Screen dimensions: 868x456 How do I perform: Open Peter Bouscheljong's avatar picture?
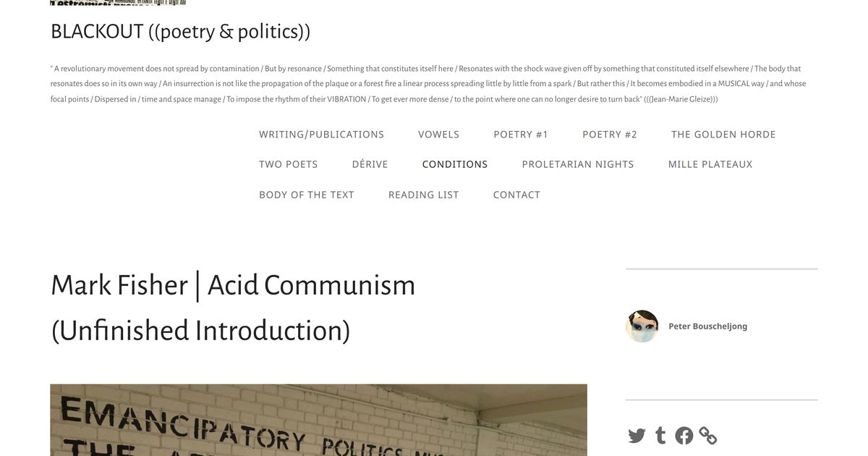642,326
